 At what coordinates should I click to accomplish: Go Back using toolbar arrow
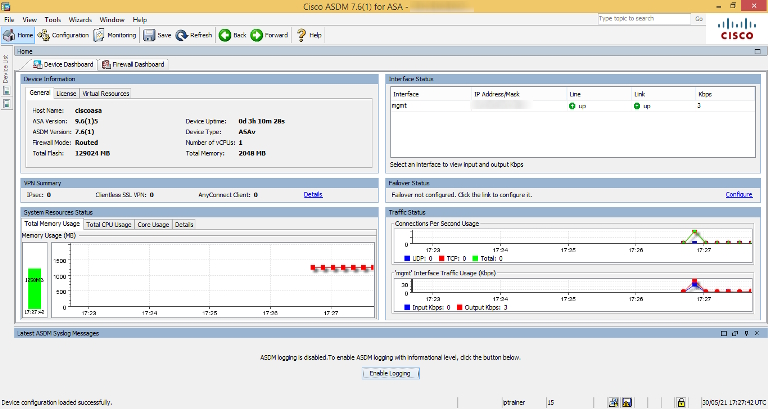[x=232, y=34]
